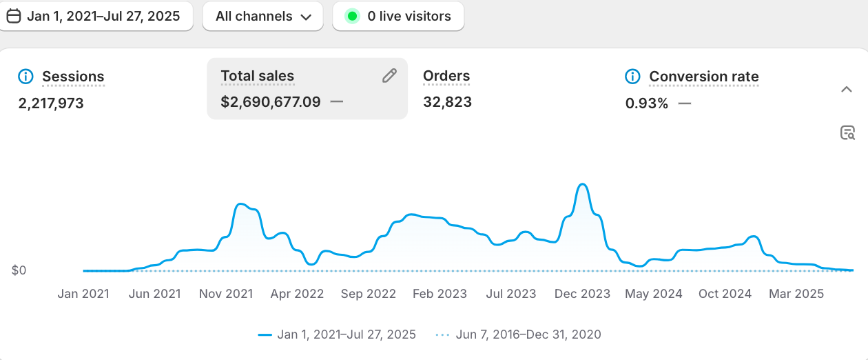Click the $2,690,677.09 total sales value

click(x=271, y=102)
